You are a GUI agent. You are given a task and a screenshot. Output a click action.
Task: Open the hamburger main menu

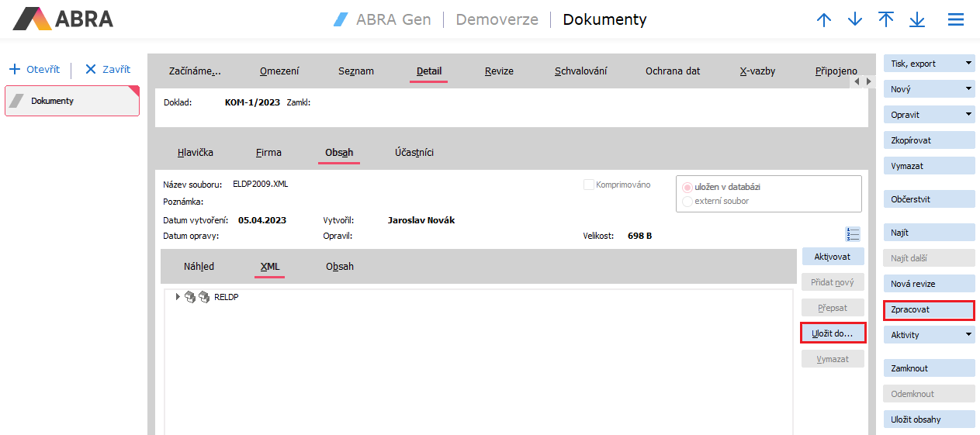[x=956, y=20]
